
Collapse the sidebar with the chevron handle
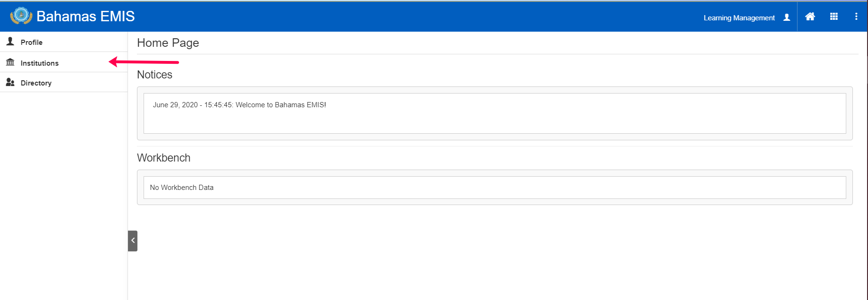[133, 240]
